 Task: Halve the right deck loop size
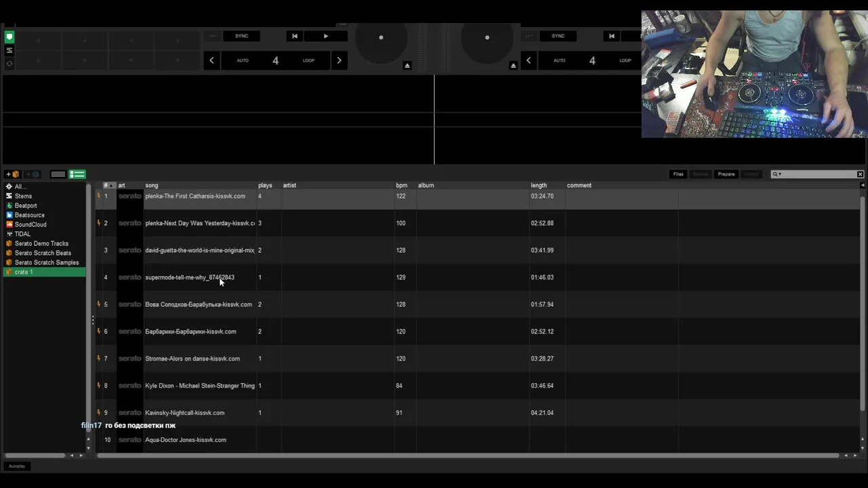click(528, 60)
